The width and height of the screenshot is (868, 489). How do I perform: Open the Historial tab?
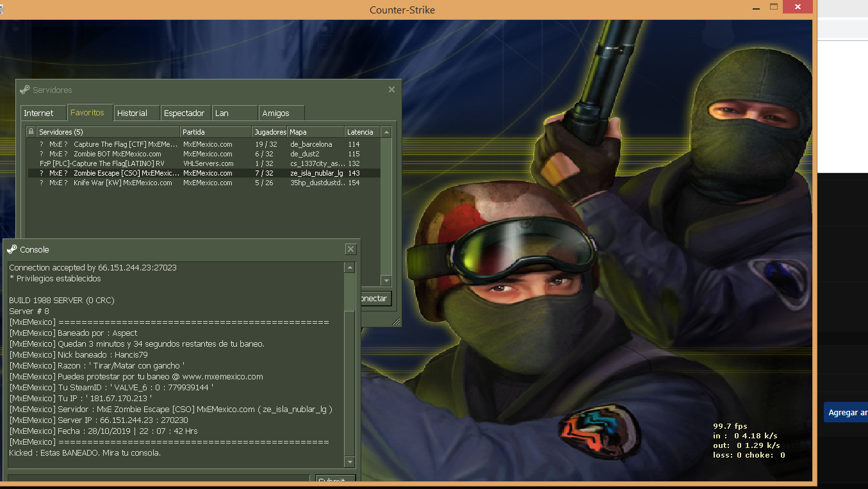pyautogui.click(x=136, y=113)
